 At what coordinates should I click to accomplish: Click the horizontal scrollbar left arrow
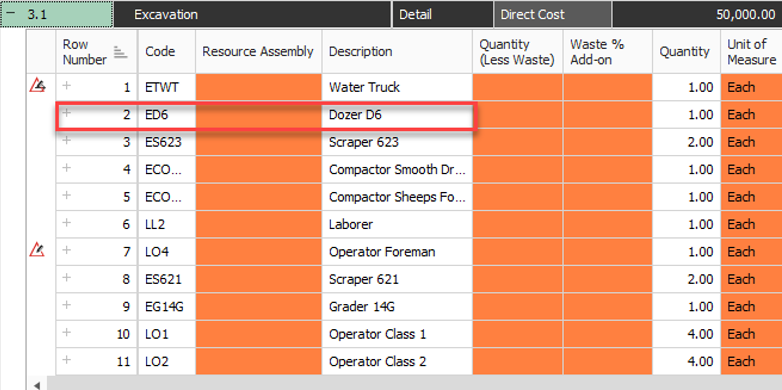[x=37, y=385]
